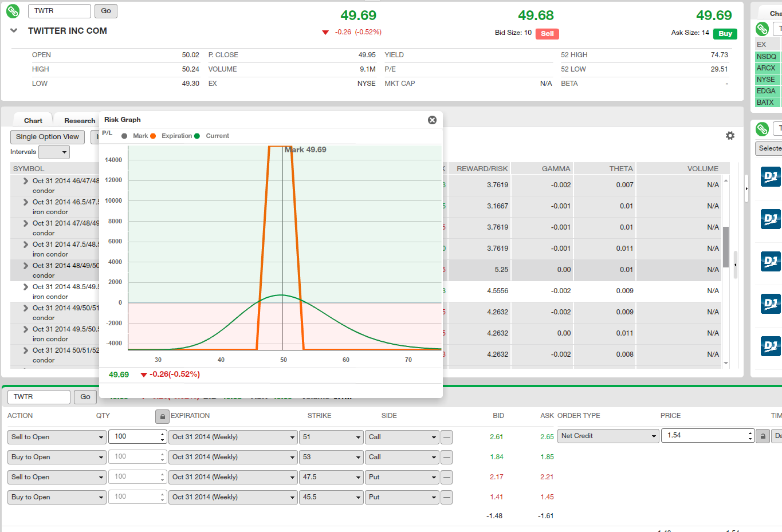Switch to the Chart tab
782x532 pixels.
point(33,121)
